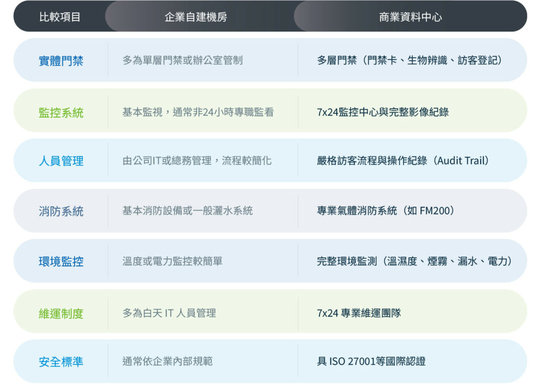
Task: Click the 監控系統 row label
Action: [61, 112]
